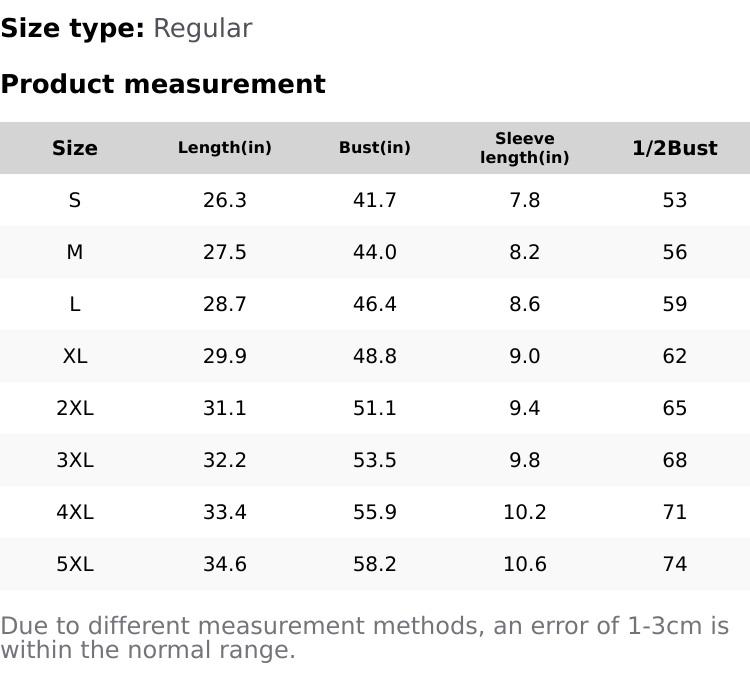Image resolution: width=750 pixels, height=686 pixels.
Task: Click the 44.0 bust value for M
Action: [x=375, y=252]
